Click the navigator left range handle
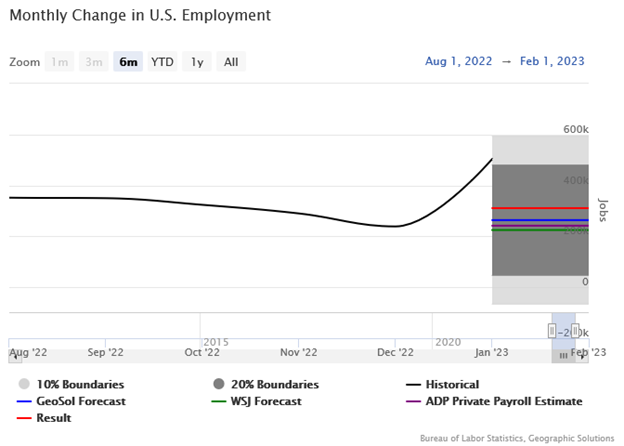This screenshot has width=624, height=446. pos(552,330)
